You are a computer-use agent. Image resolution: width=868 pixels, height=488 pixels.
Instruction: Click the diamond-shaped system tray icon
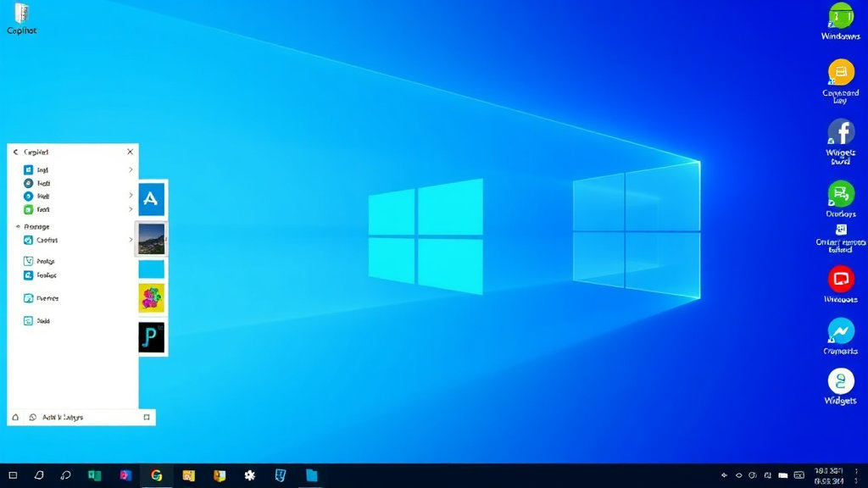click(724, 475)
